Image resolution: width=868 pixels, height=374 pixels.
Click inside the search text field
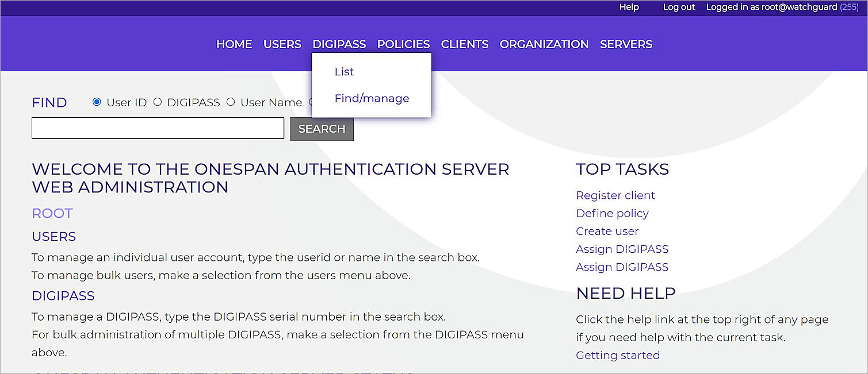158,128
